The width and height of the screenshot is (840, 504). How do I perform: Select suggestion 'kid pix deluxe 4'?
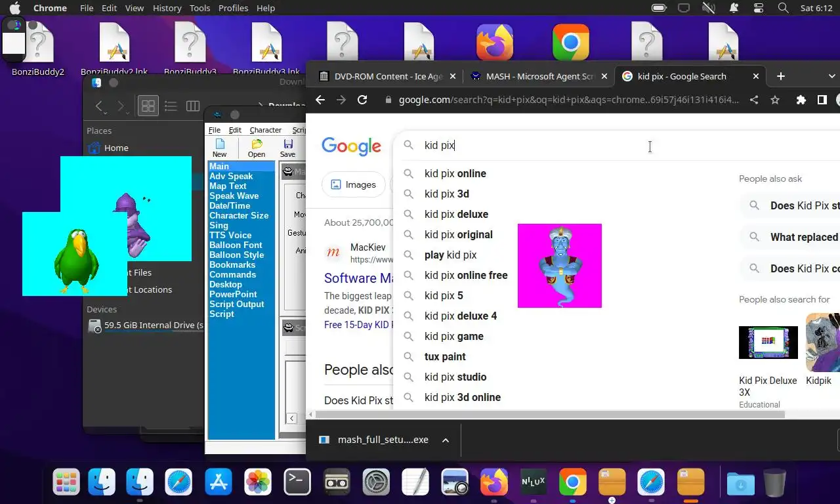[x=461, y=316]
